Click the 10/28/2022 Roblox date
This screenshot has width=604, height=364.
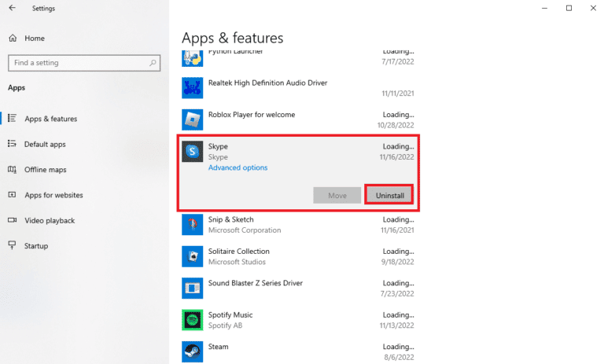click(x=396, y=125)
